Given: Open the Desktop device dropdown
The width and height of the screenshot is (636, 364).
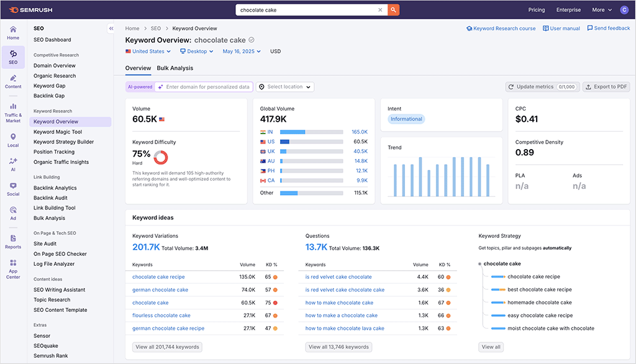Looking at the screenshot, I should (197, 52).
